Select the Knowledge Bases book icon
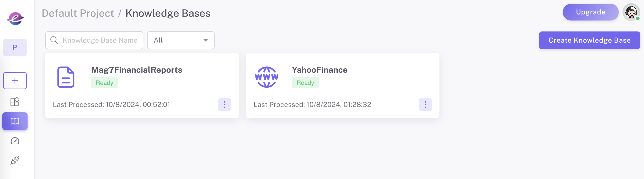This screenshot has width=644, height=179. click(15, 121)
